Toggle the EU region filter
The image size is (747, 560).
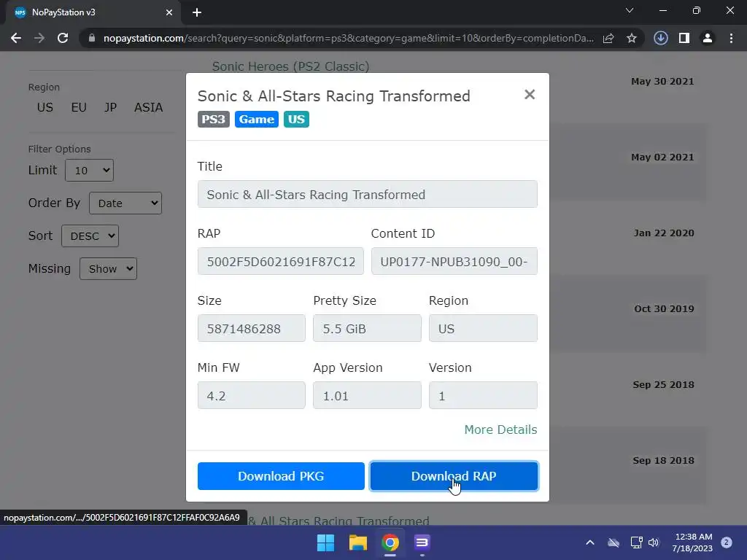[79, 108]
